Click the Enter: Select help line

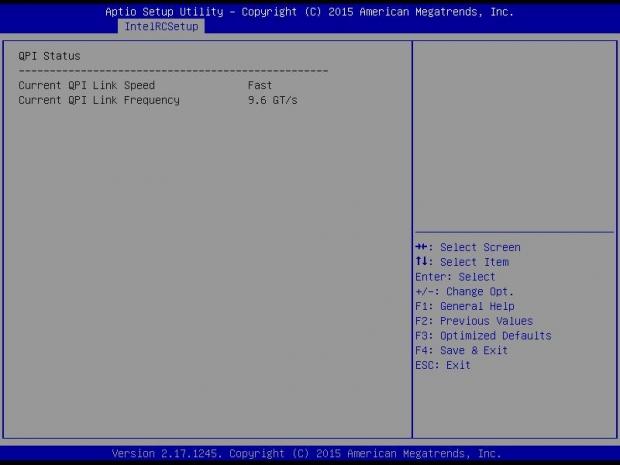455,277
